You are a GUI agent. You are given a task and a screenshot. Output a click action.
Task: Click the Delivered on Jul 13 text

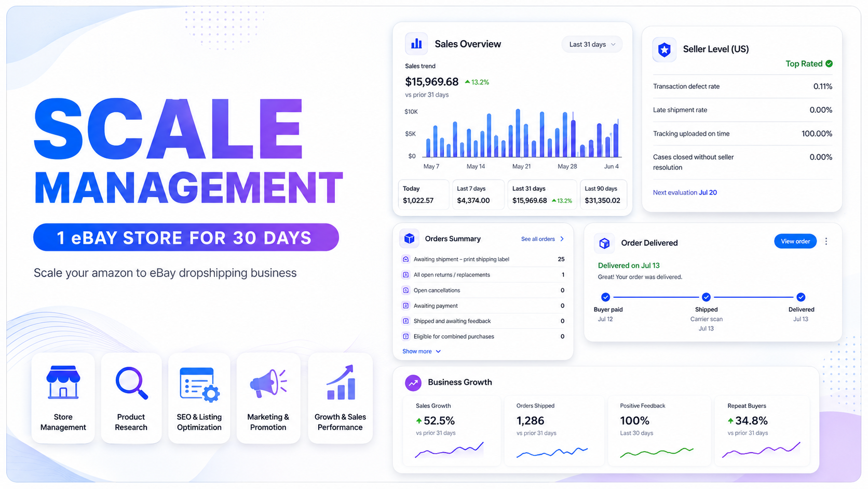point(629,266)
